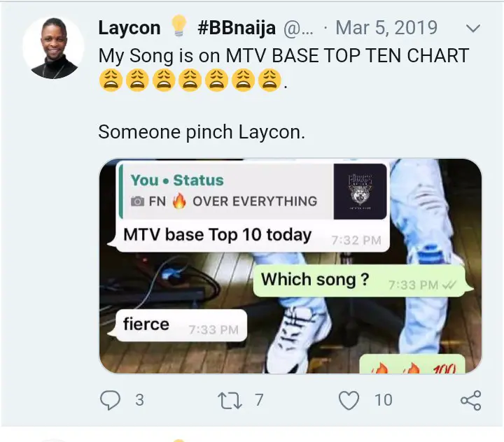This screenshot has width=504, height=442.
Task: Like the tweet with the heart icon
Action: click(349, 400)
